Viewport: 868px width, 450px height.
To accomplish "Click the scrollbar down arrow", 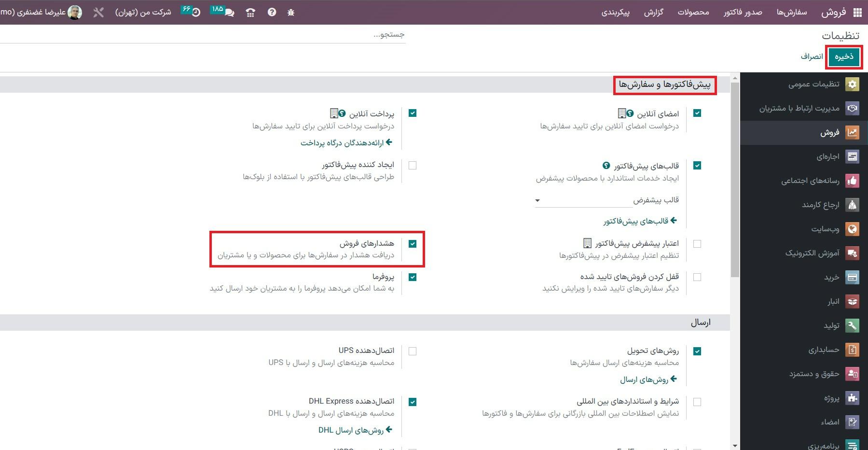I will point(735,446).
